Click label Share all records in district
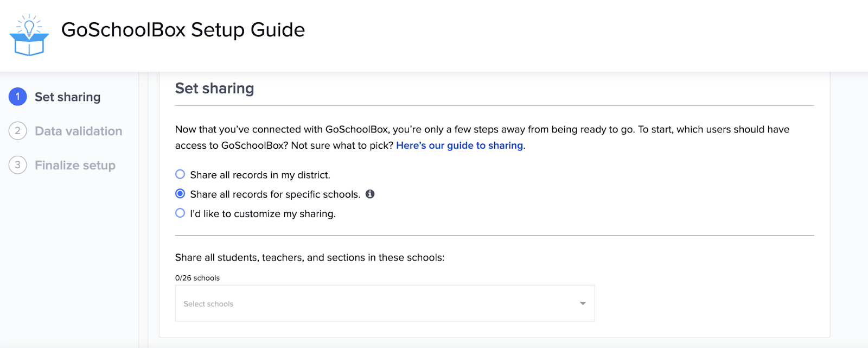868x348 pixels. [x=260, y=175]
